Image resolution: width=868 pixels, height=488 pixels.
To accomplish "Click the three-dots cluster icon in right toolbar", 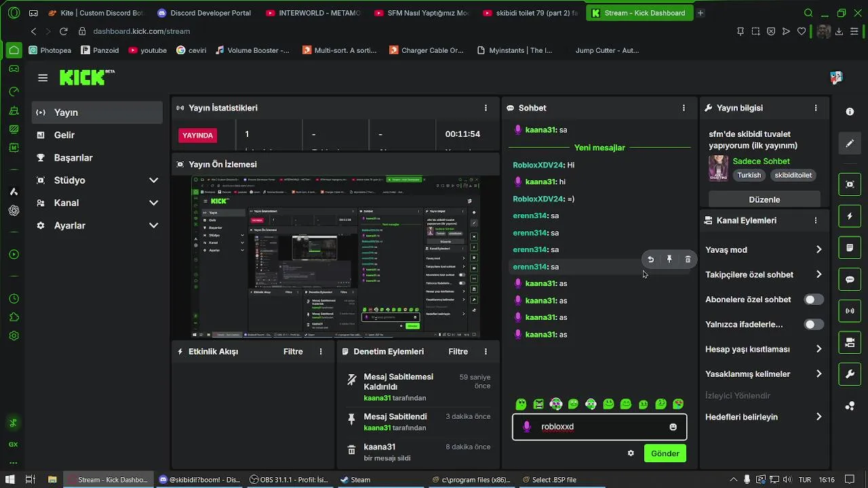I will point(850,406).
